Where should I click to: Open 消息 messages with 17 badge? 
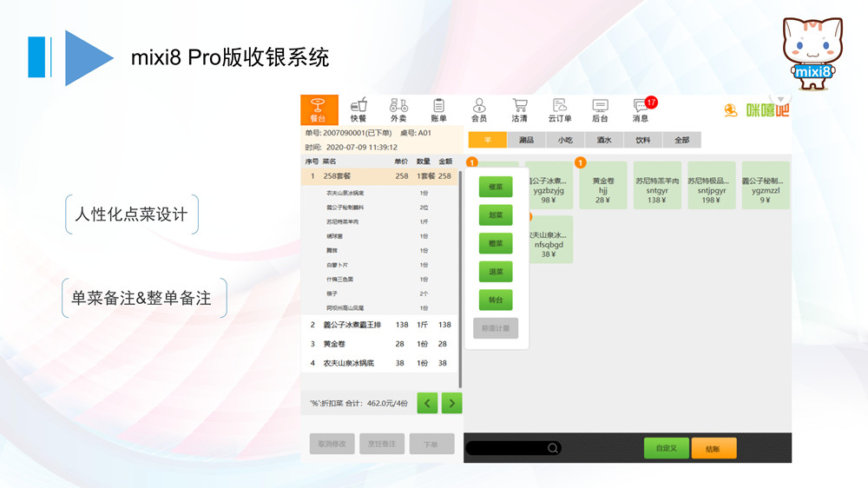(642, 109)
